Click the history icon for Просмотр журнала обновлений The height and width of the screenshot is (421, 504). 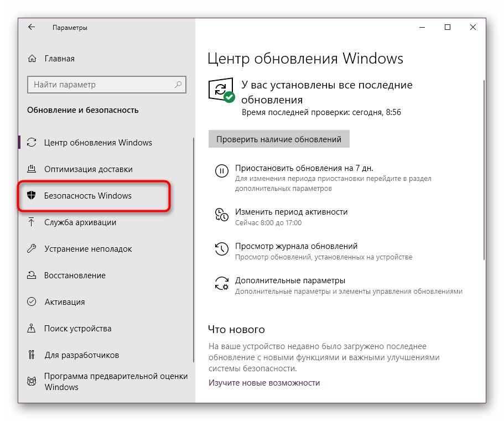click(x=222, y=249)
